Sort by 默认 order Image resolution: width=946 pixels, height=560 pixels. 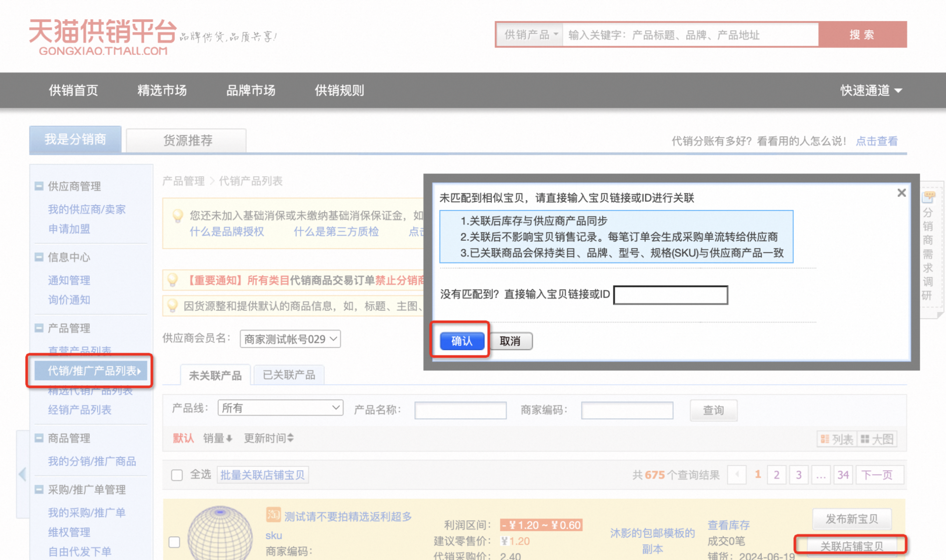click(x=183, y=438)
